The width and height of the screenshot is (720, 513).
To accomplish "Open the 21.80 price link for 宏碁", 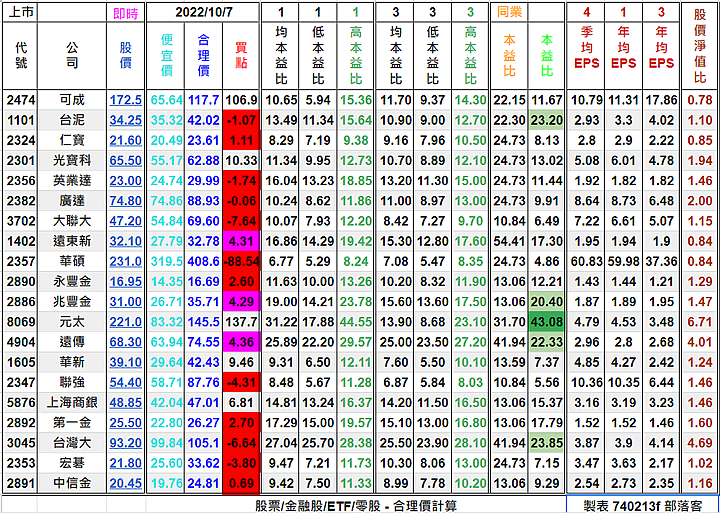I will tap(125, 463).
